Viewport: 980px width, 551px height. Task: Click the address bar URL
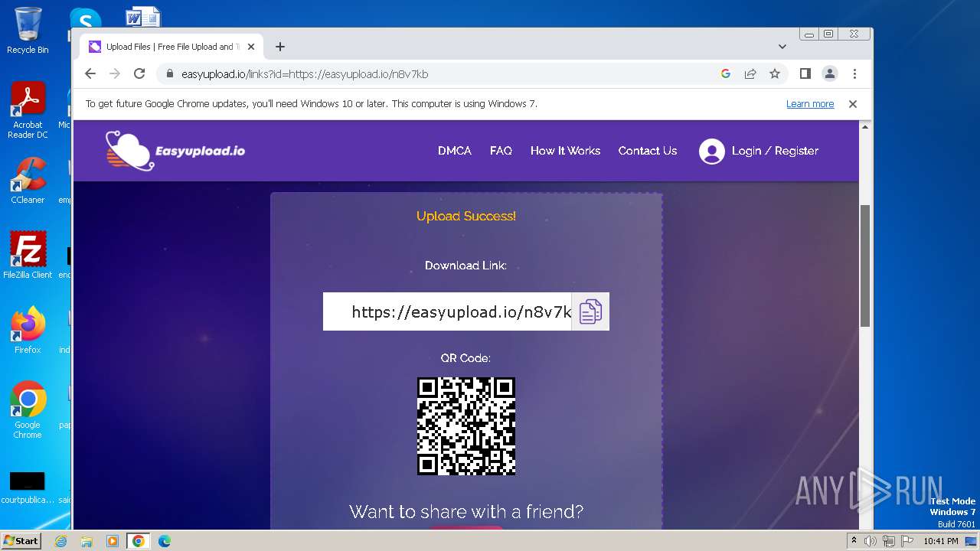click(305, 74)
